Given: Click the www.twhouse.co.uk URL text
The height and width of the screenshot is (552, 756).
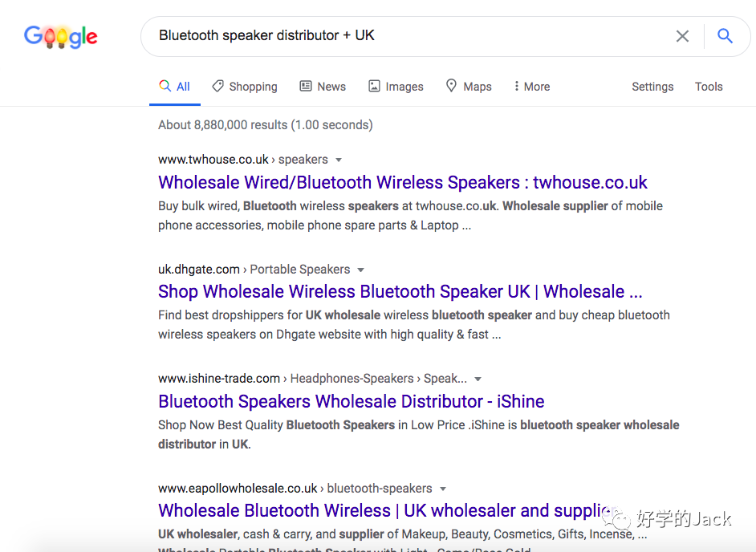Looking at the screenshot, I should [213, 160].
